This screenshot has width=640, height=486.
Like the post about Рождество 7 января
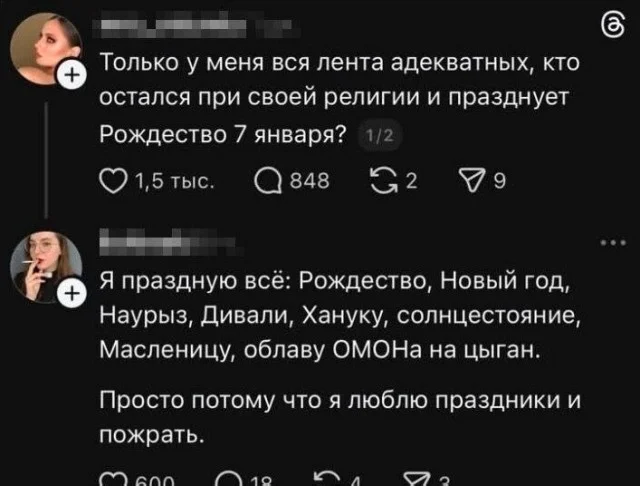113,180
